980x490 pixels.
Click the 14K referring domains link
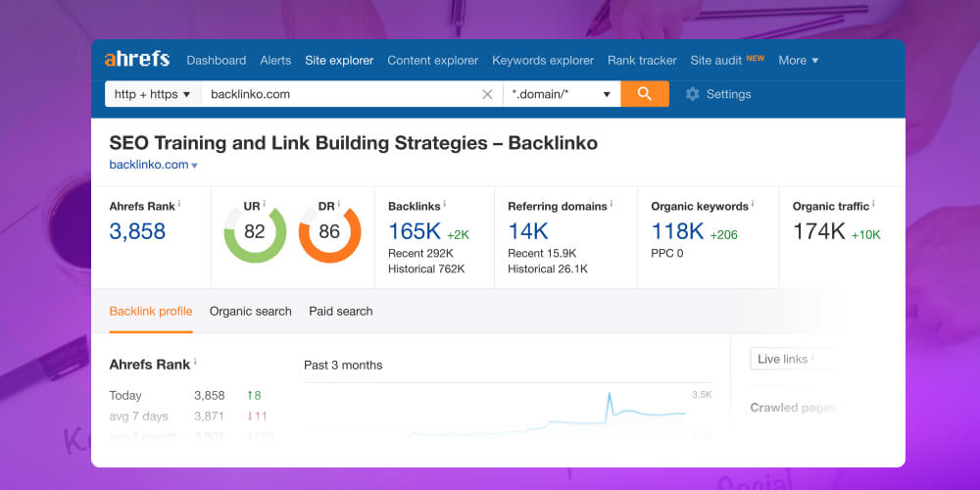coord(528,231)
